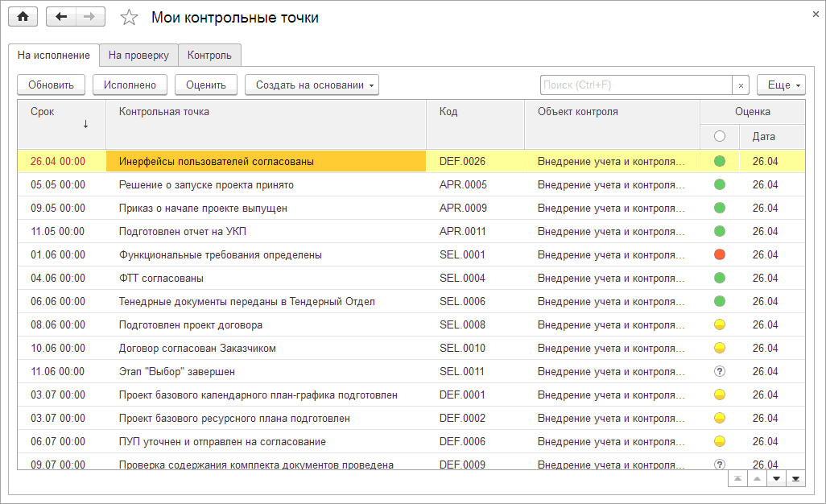Open the Создать на основании dropdown
The image size is (826, 504).
pyautogui.click(x=312, y=85)
